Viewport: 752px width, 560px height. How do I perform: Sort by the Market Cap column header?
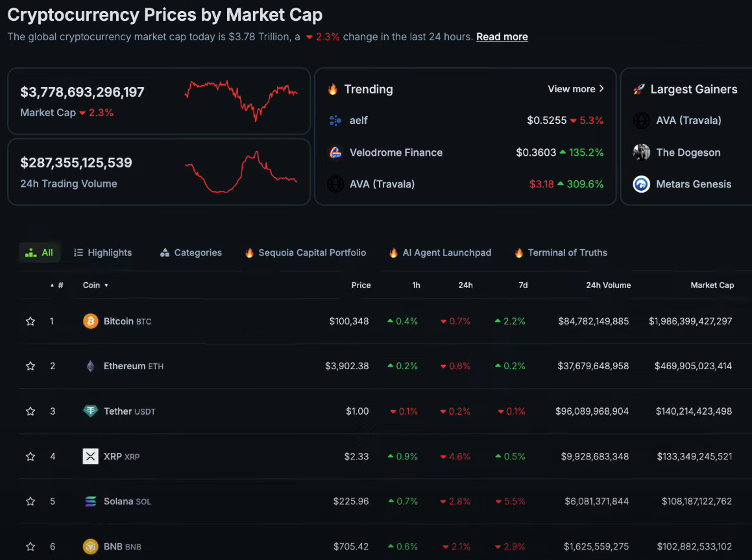point(712,286)
